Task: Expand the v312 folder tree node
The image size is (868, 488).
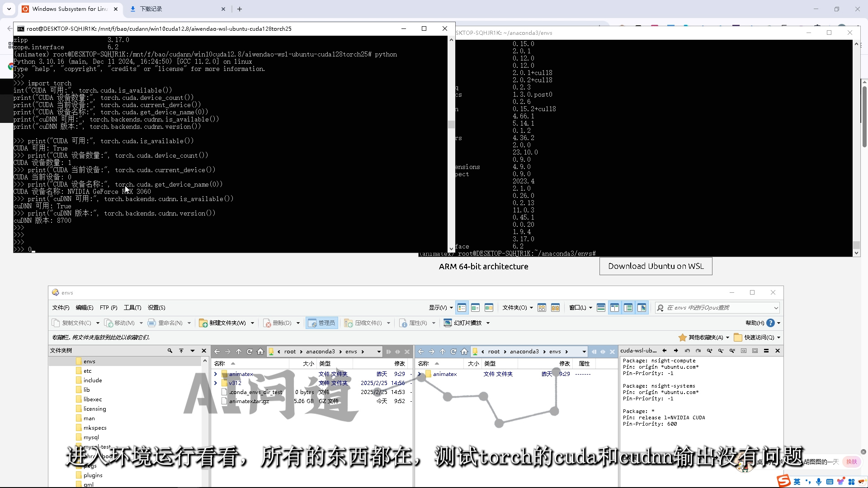Action: point(216,383)
